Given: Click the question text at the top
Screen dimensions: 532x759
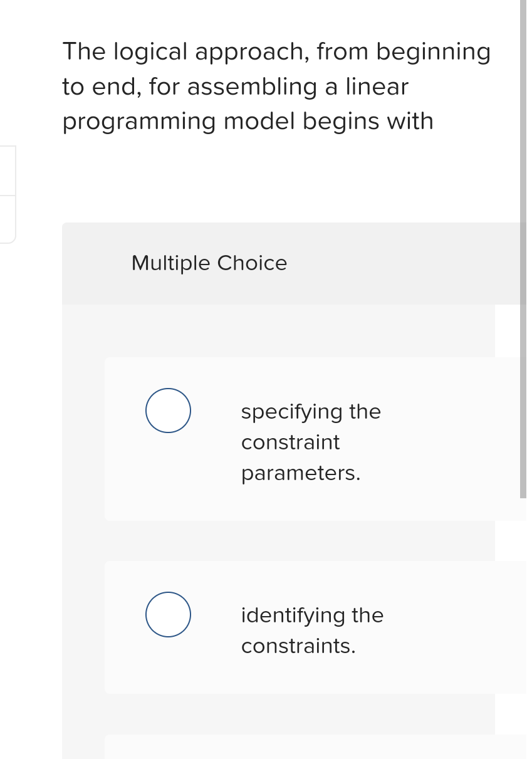Looking at the screenshot, I should pos(276,86).
